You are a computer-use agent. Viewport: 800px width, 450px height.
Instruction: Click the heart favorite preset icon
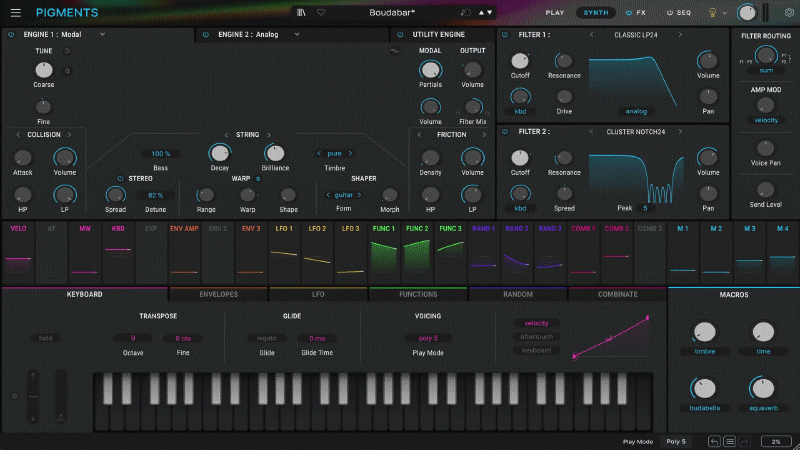click(321, 13)
